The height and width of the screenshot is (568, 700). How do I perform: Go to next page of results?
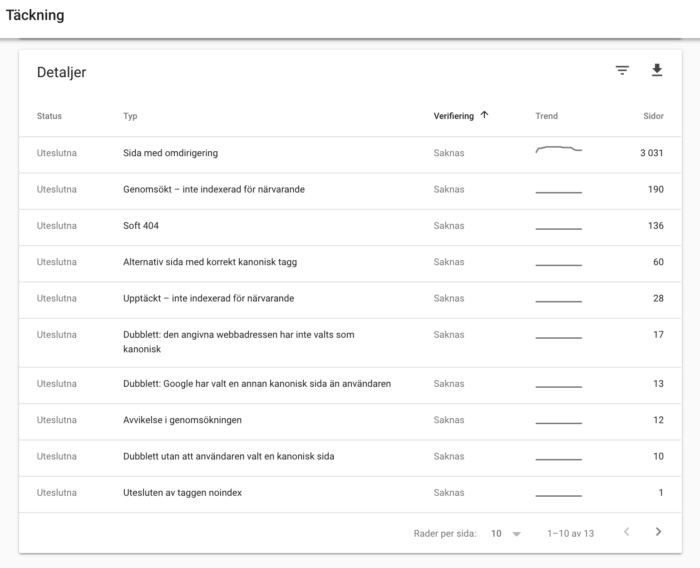pos(658,532)
